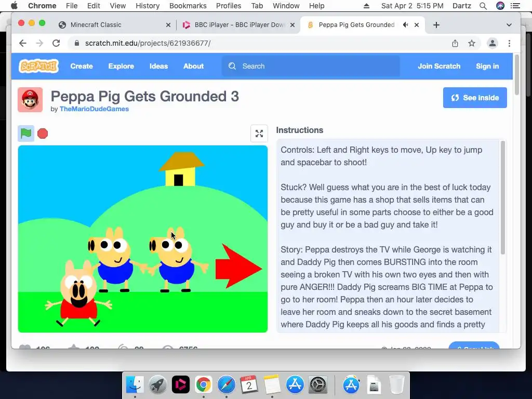Click the green flag to start the project

[26, 134]
